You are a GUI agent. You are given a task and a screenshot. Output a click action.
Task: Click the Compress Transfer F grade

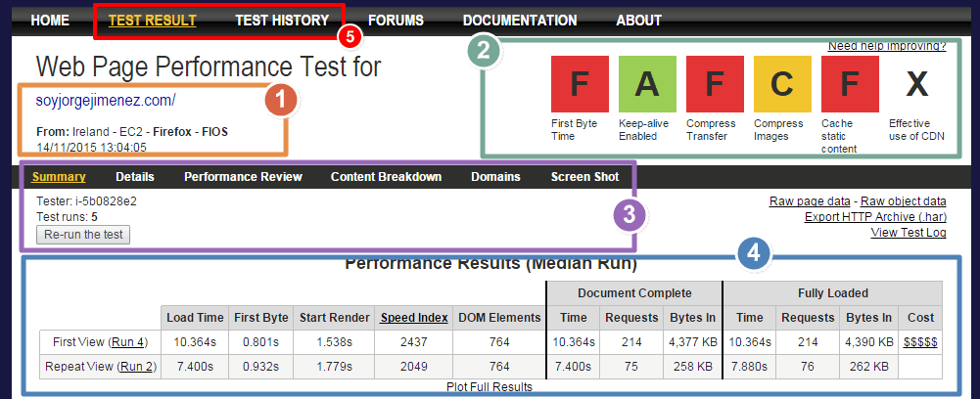click(x=715, y=84)
